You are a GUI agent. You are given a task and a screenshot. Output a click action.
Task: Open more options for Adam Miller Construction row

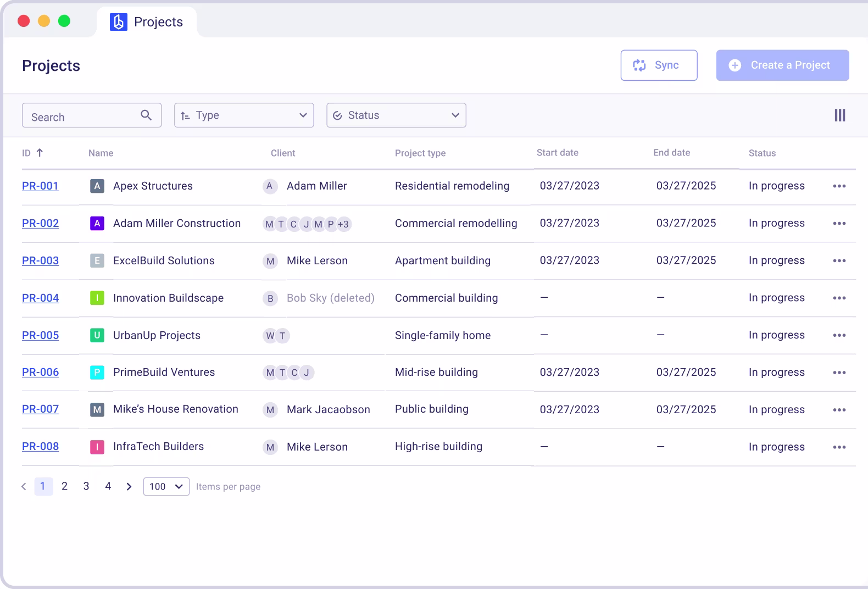tap(839, 224)
